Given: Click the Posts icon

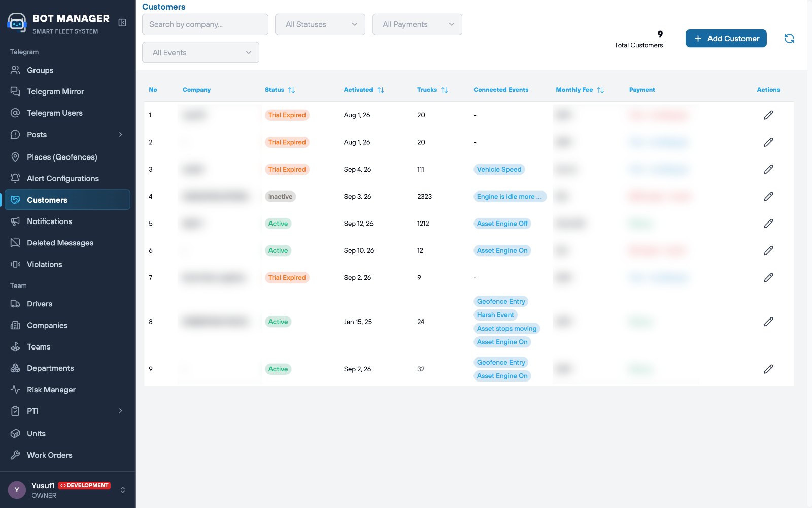Looking at the screenshot, I should pos(15,135).
